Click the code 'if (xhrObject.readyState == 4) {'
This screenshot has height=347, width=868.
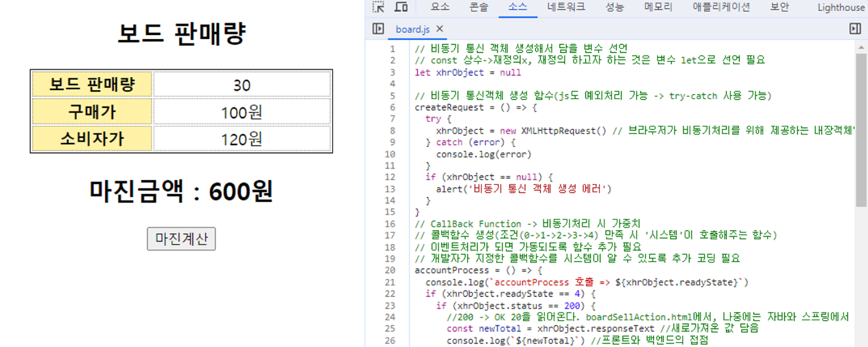point(511,294)
